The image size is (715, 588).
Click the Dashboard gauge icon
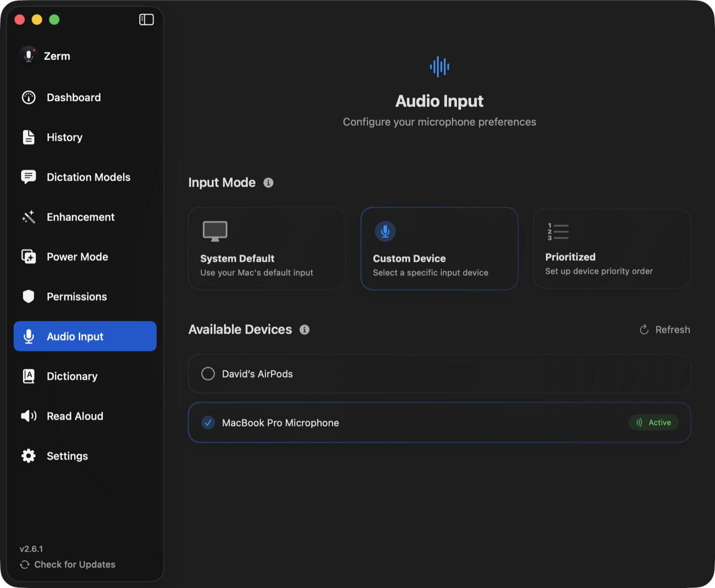tap(29, 97)
